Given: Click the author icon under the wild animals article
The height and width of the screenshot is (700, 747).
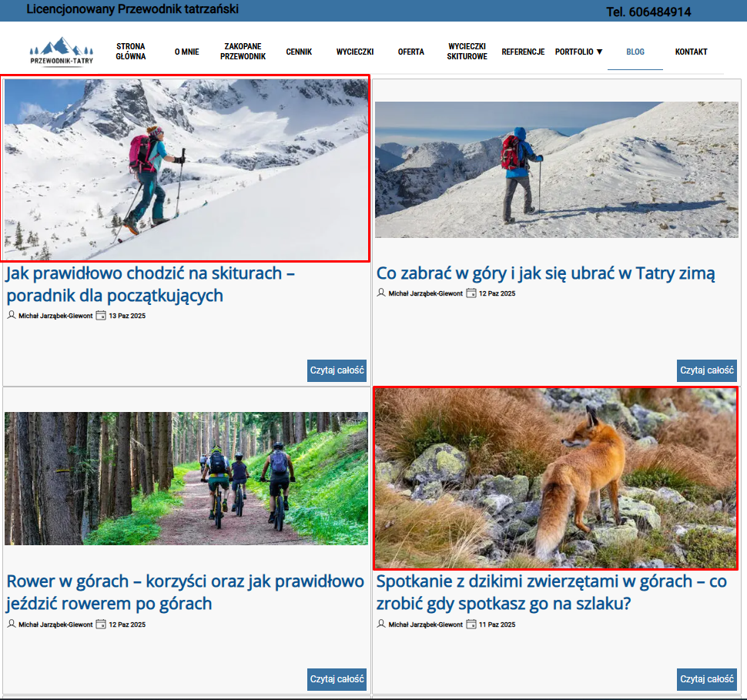Looking at the screenshot, I should pyautogui.click(x=381, y=624).
